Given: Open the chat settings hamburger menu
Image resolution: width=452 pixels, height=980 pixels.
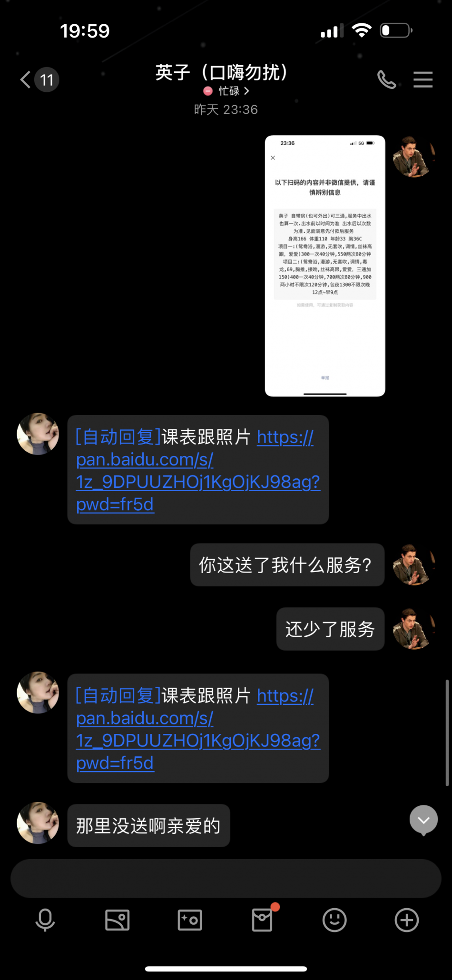Looking at the screenshot, I should click(x=423, y=79).
